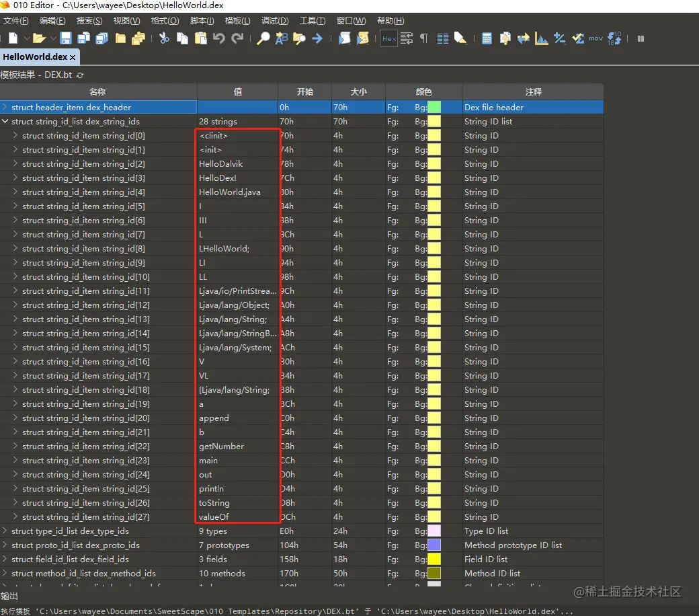699x616 pixels.
Task: Cut selection with the scissors icon
Action: 164,39
